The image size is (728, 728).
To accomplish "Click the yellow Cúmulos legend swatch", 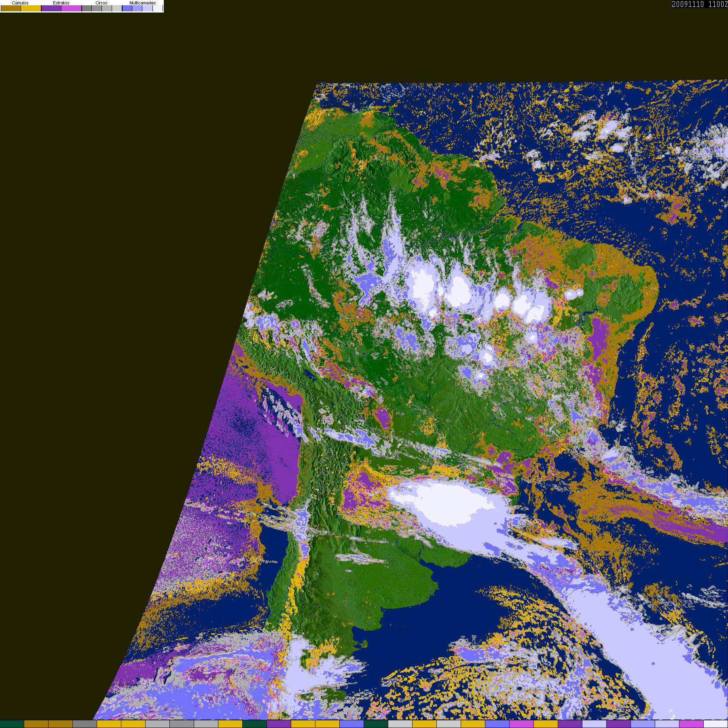I will 31,8.
